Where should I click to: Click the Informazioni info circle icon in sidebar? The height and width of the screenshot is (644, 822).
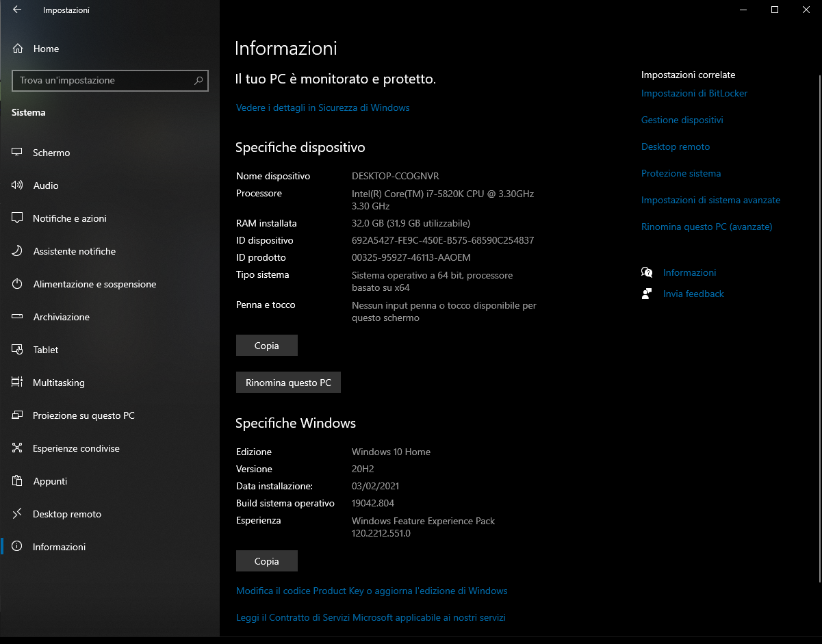coord(18,547)
